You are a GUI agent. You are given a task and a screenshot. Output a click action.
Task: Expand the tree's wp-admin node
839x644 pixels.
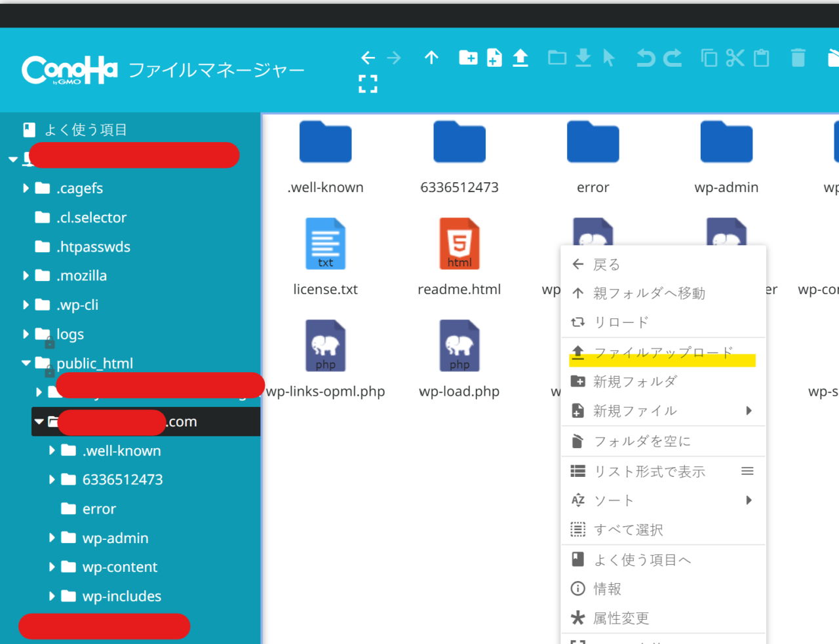pos(52,538)
